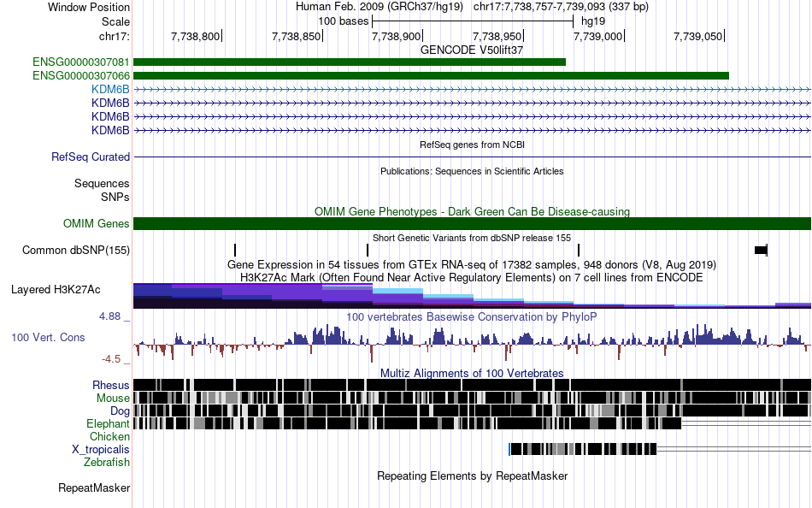
Task: Click the 7,738,800 ruler position
Action: point(195,36)
